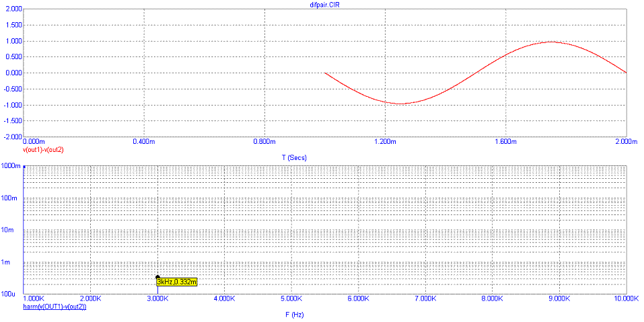Image resolution: width=644 pixels, height=322 pixels.
Task: Click the 0.500 label on upper y-axis
Action: (13, 57)
